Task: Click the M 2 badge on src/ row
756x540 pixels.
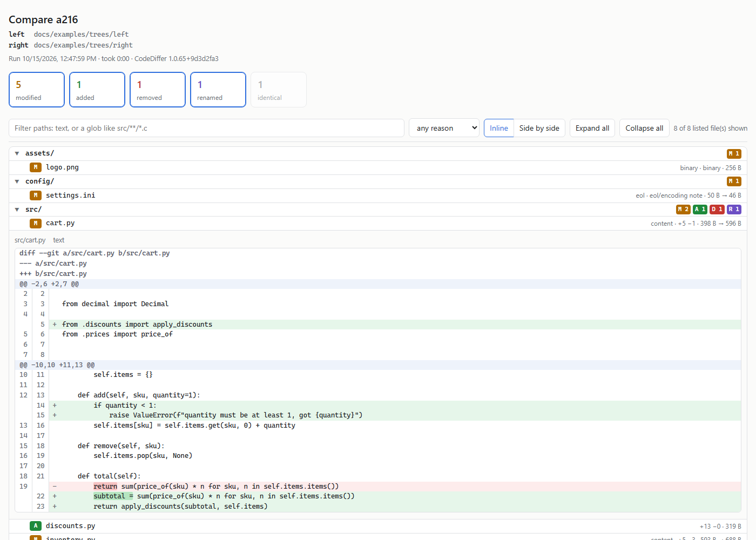Action: [x=683, y=210]
